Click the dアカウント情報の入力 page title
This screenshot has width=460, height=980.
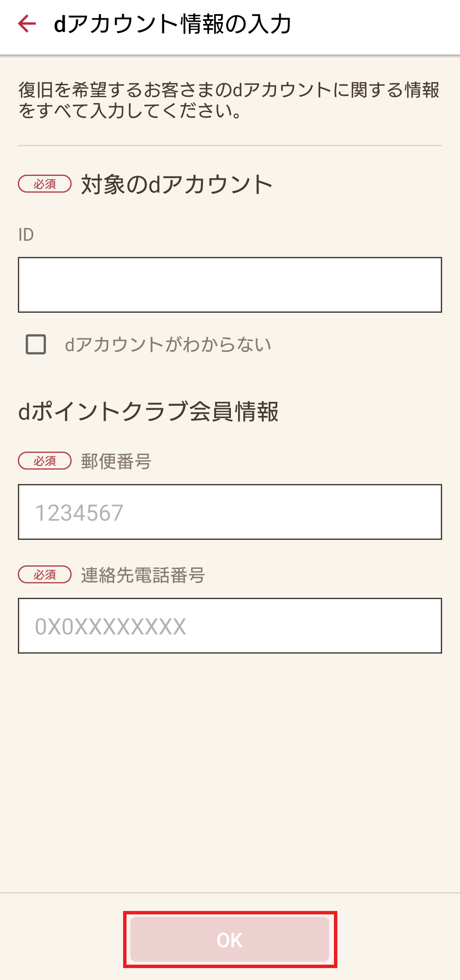172,24
